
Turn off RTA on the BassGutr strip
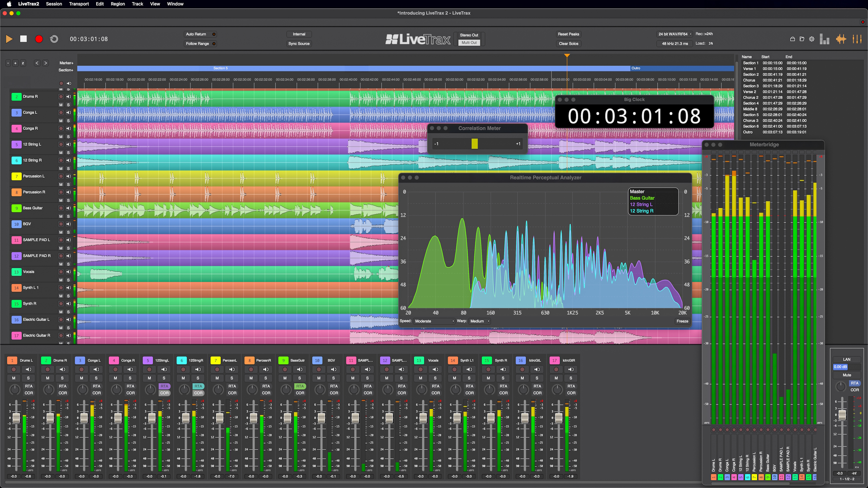(x=300, y=386)
